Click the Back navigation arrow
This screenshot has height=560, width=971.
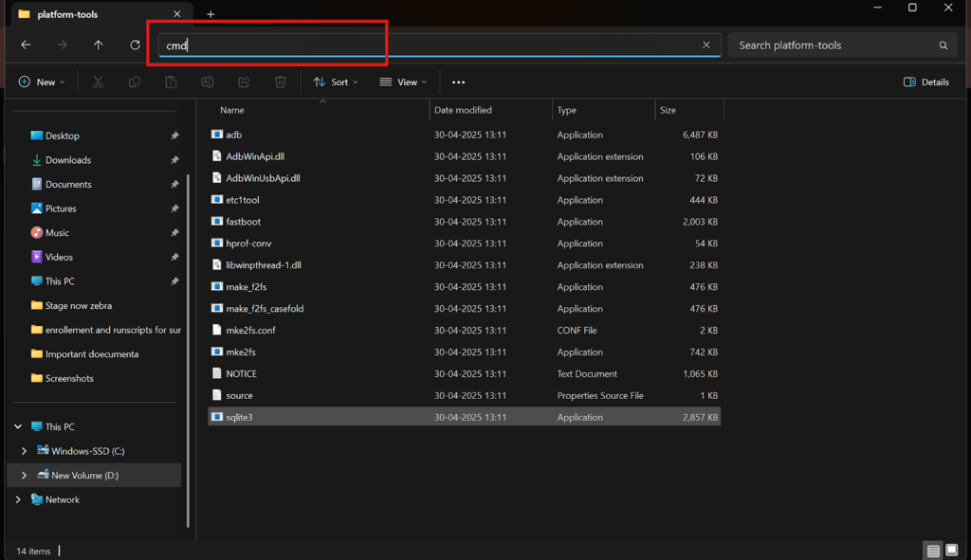(26, 45)
